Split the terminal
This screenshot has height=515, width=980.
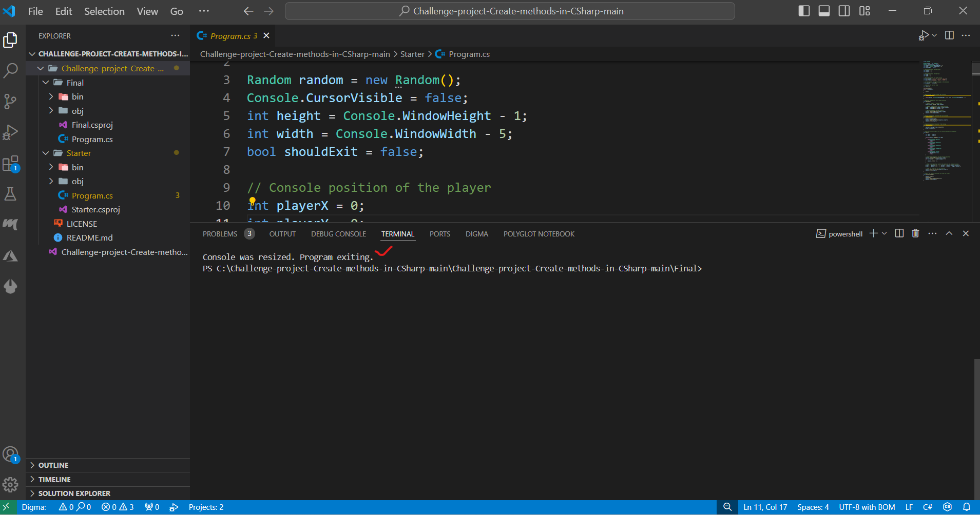click(899, 233)
